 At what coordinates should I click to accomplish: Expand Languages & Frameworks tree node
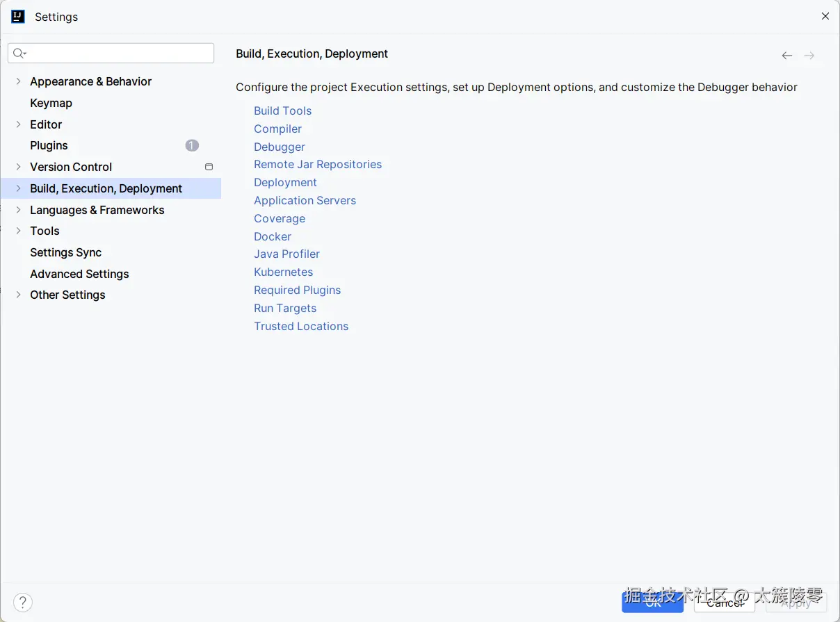pos(18,210)
